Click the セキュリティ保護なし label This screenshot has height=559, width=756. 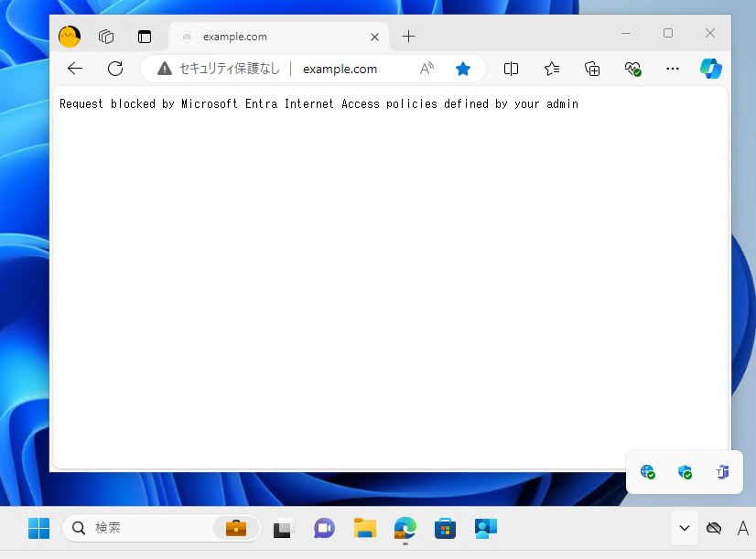pyautogui.click(x=230, y=69)
